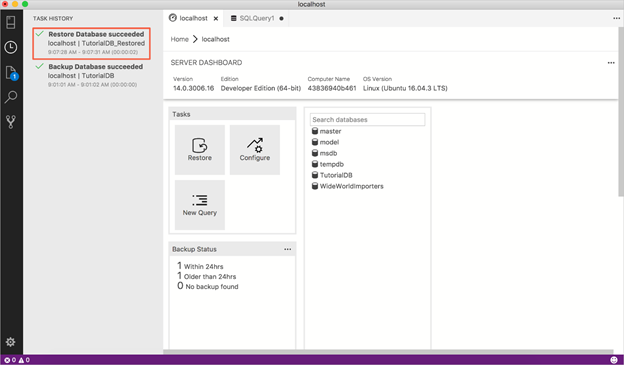Viewport: 624px width, 365px height.
Task: Open the settings gear at sidebar bottom
Action: [x=10, y=342]
